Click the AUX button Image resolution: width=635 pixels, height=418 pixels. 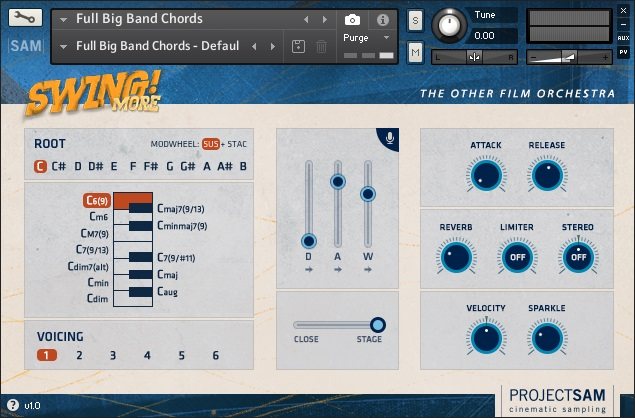click(x=623, y=38)
